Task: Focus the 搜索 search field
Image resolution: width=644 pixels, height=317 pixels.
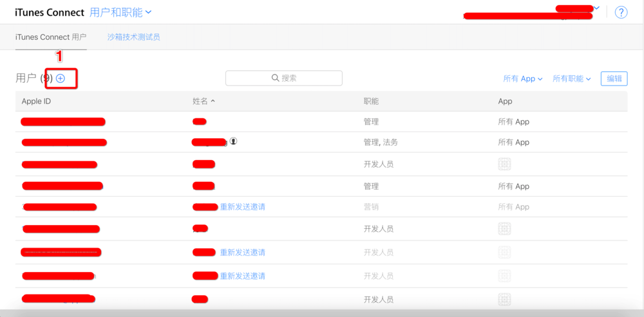Action: (284, 78)
